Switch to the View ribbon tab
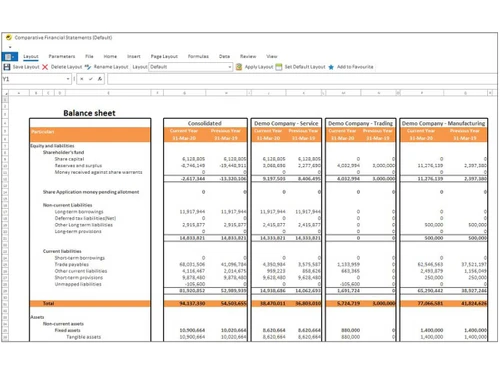500x375 pixels. pyautogui.click(x=272, y=56)
